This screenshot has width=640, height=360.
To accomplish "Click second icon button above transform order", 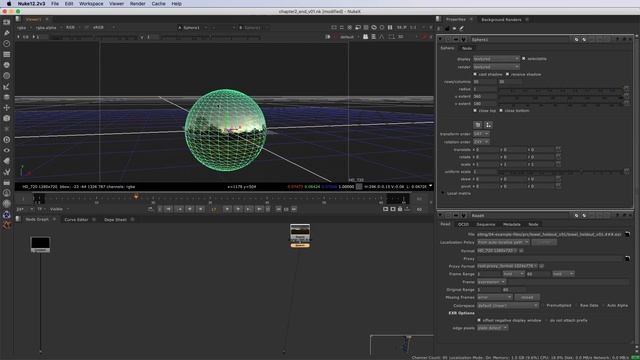I will click(x=488, y=125).
